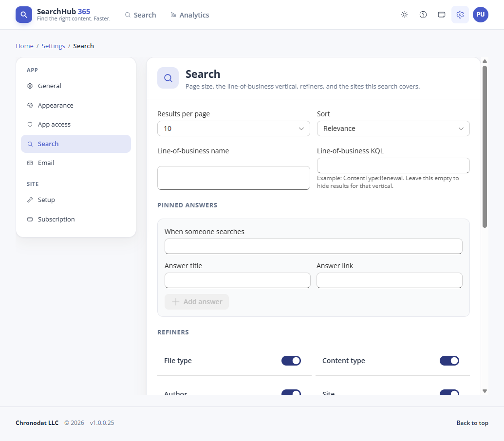Click the scrollbar down arrow
Screen dimensions: 504x441
(x=485, y=391)
